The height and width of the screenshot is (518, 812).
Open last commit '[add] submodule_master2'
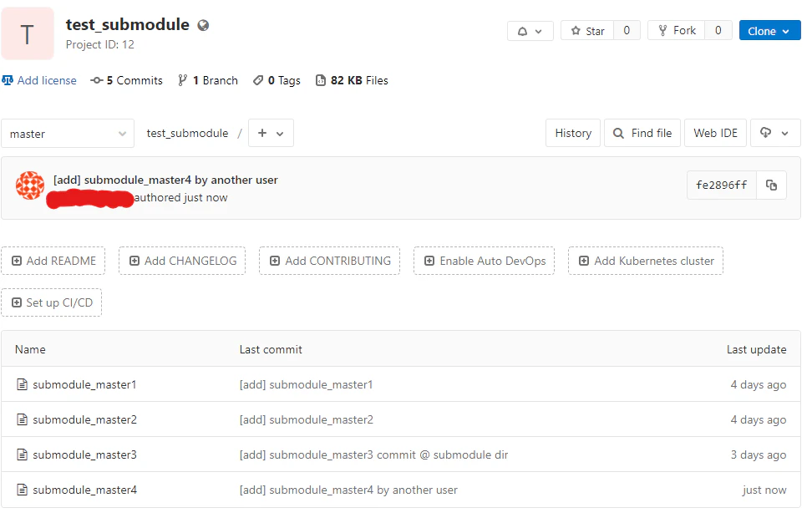[307, 419]
